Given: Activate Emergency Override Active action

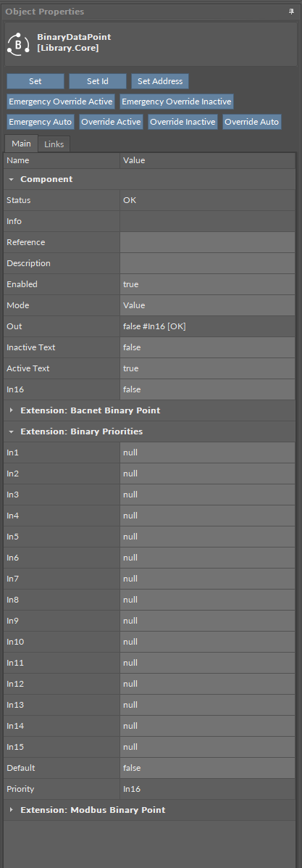Looking at the screenshot, I should click(61, 102).
